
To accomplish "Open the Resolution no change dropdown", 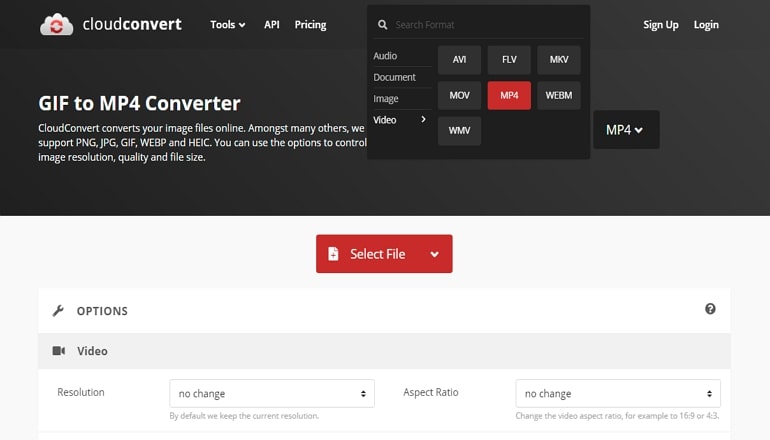I will (272, 393).
